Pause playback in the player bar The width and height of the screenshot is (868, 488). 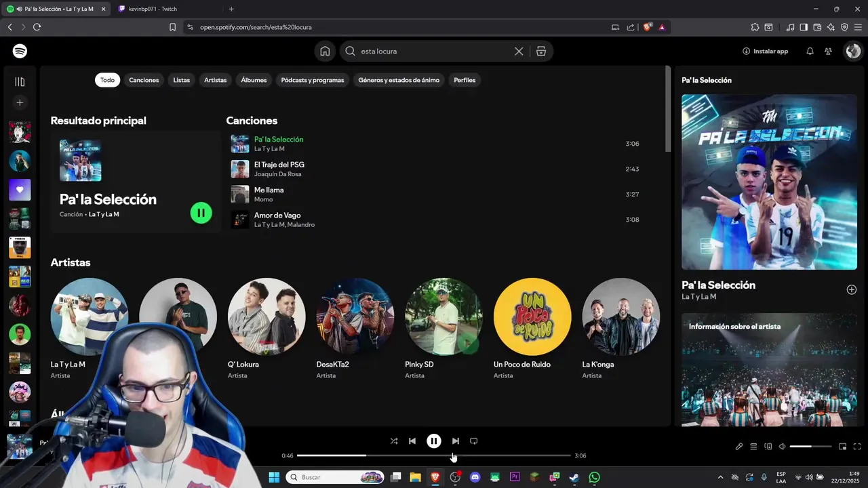tap(434, 441)
